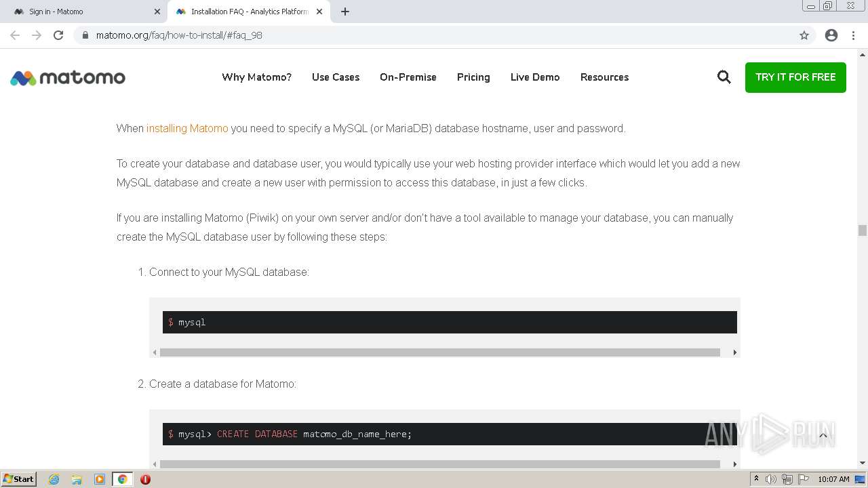Image resolution: width=868 pixels, height=488 pixels.
Task: Close the Installation FAQ tab
Action: pyautogui.click(x=319, y=12)
